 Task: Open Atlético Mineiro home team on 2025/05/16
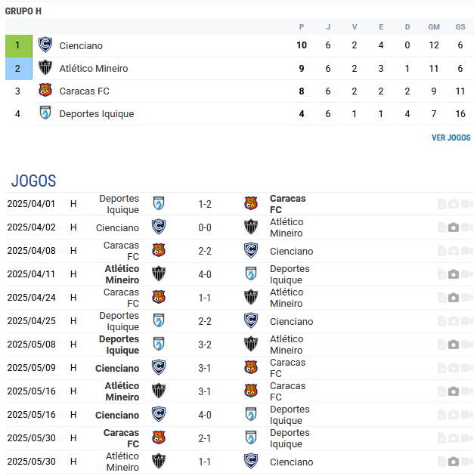coord(122,391)
